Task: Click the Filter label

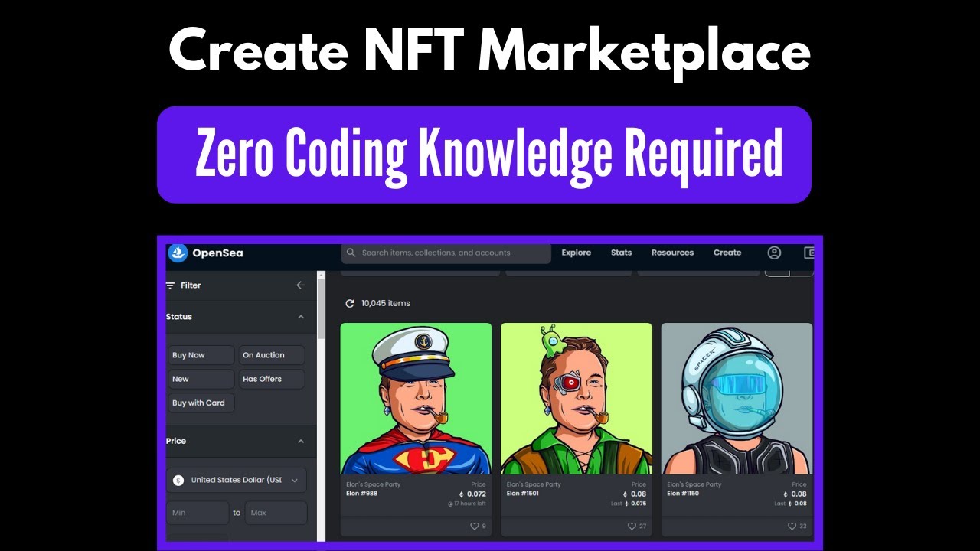Action: tap(191, 285)
